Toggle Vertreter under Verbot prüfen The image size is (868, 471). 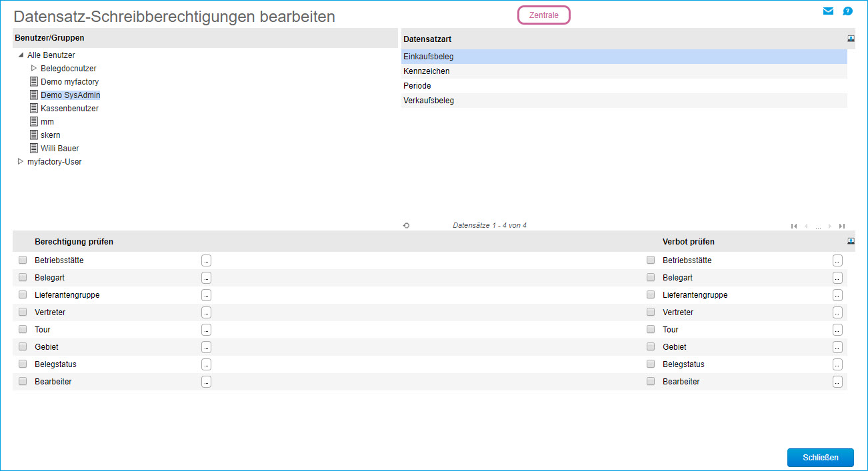[651, 312]
